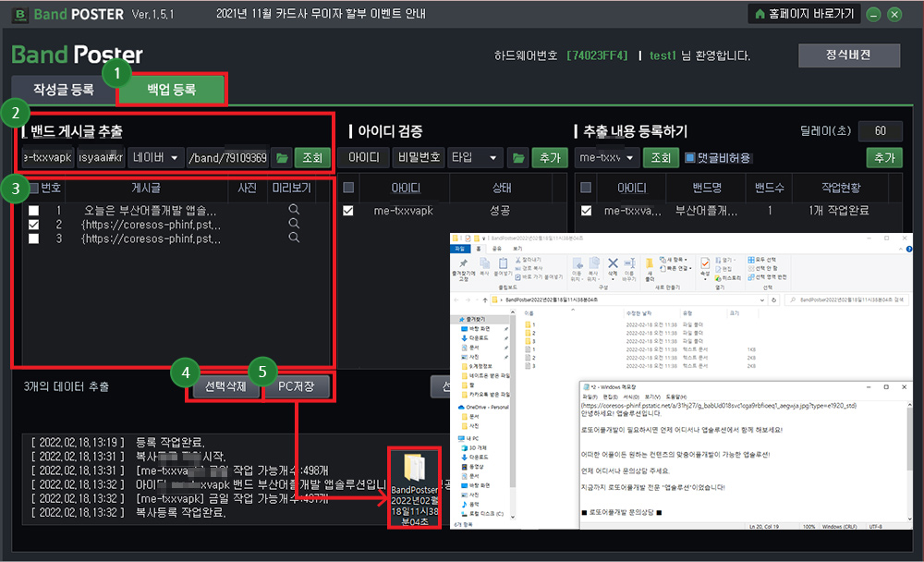Click 정식버전 button
Viewport: 924px width, 562px height.
click(x=848, y=55)
